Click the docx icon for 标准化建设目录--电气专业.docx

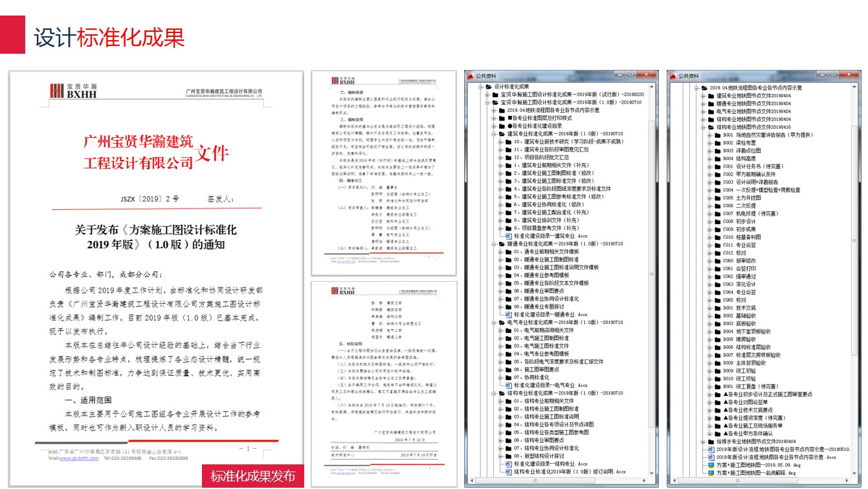coord(508,385)
